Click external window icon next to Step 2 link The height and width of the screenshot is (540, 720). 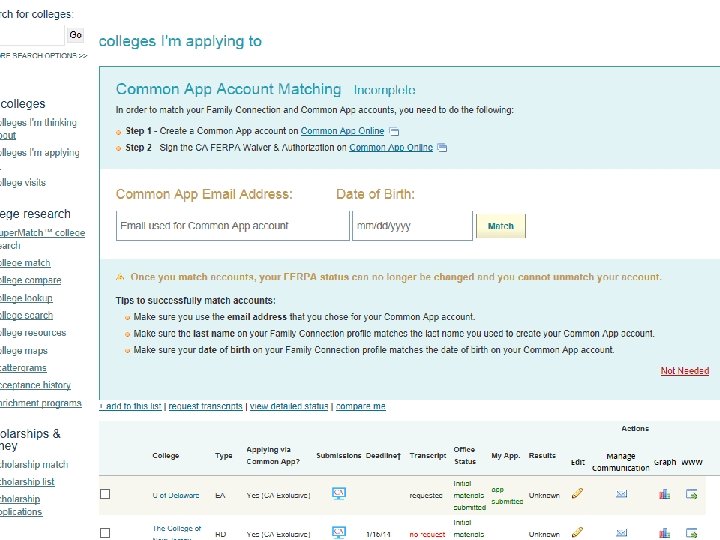click(442, 147)
